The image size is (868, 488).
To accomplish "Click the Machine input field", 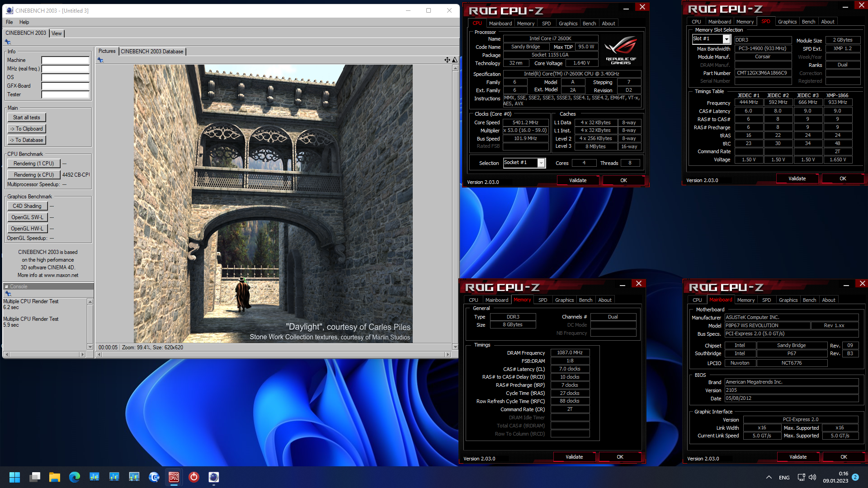I will click(66, 60).
